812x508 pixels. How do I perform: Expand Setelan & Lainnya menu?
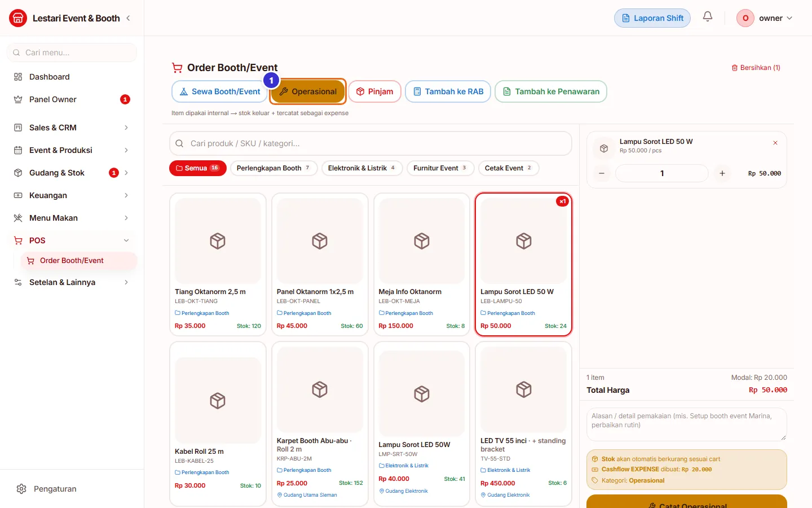coord(72,282)
